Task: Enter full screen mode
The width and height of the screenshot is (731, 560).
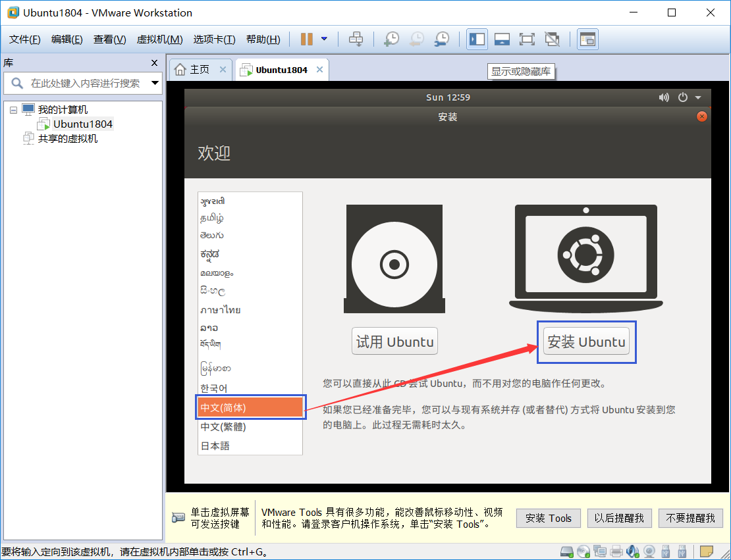Action: (527, 39)
